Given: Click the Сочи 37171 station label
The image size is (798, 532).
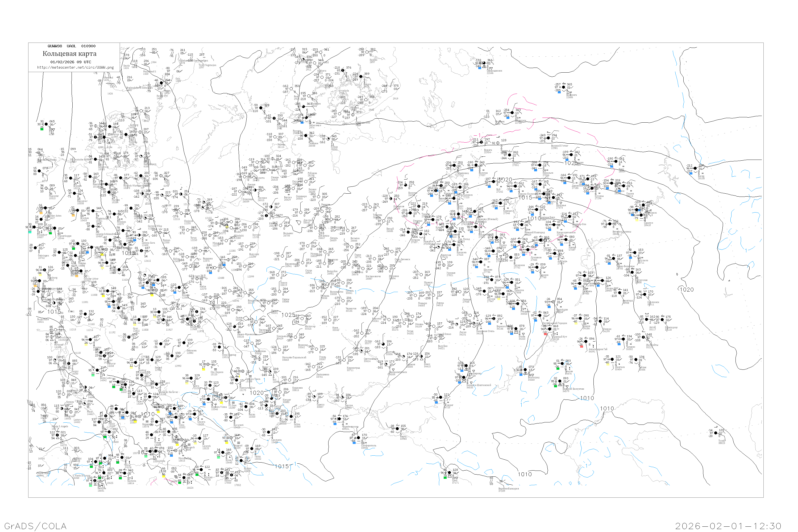Looking at the screenshot, I should pos(455,481).
